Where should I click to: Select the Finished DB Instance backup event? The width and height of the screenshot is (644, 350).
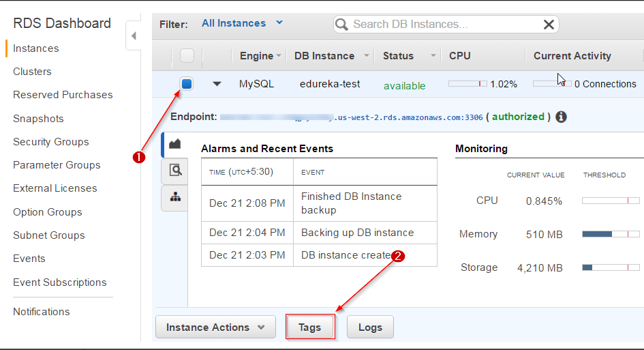coord(351,203)
